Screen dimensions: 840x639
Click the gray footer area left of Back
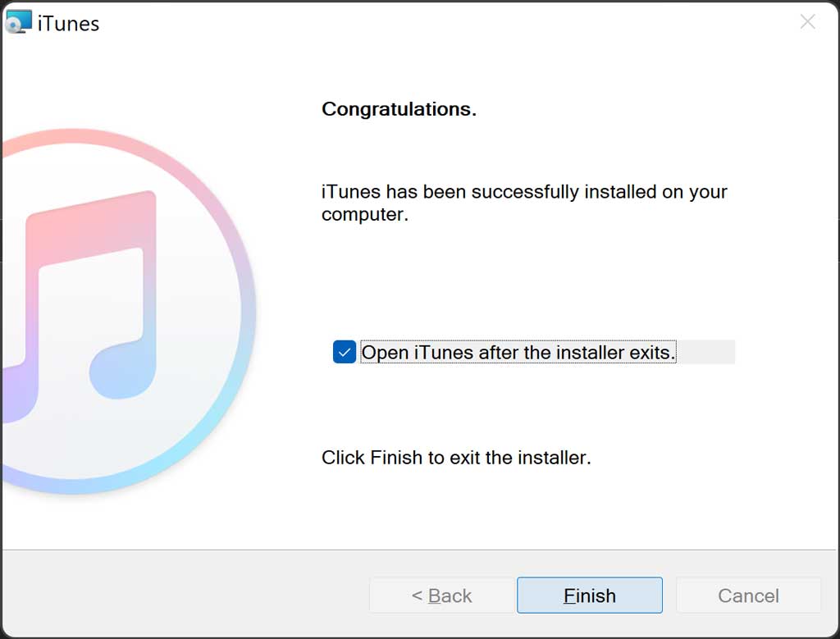coord(185,595)
